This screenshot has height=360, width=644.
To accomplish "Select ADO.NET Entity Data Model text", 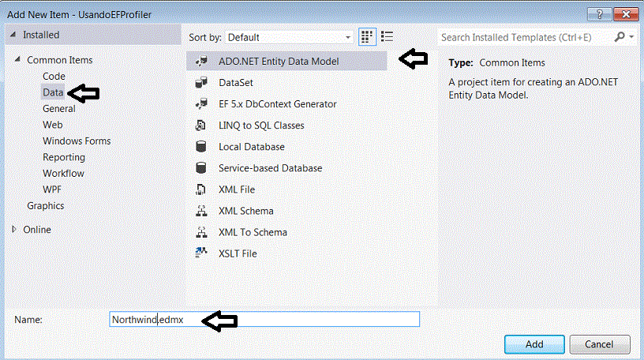I will pos(279,62).
